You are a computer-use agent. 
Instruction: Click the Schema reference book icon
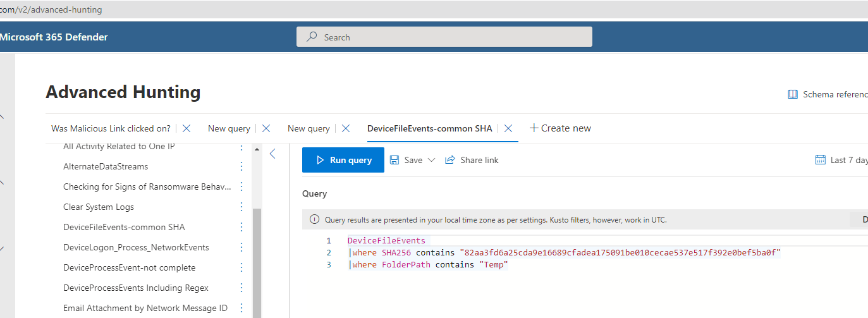click(x=792, y=94)
